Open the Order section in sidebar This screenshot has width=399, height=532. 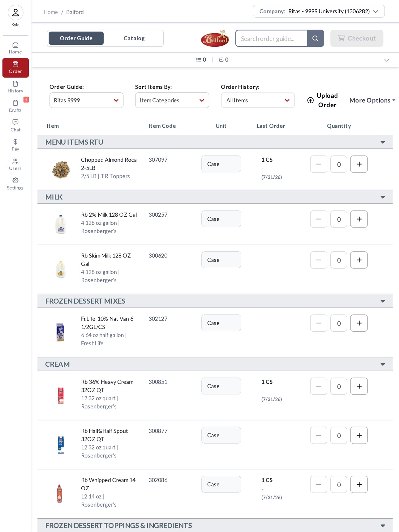[x=15, y=68]
